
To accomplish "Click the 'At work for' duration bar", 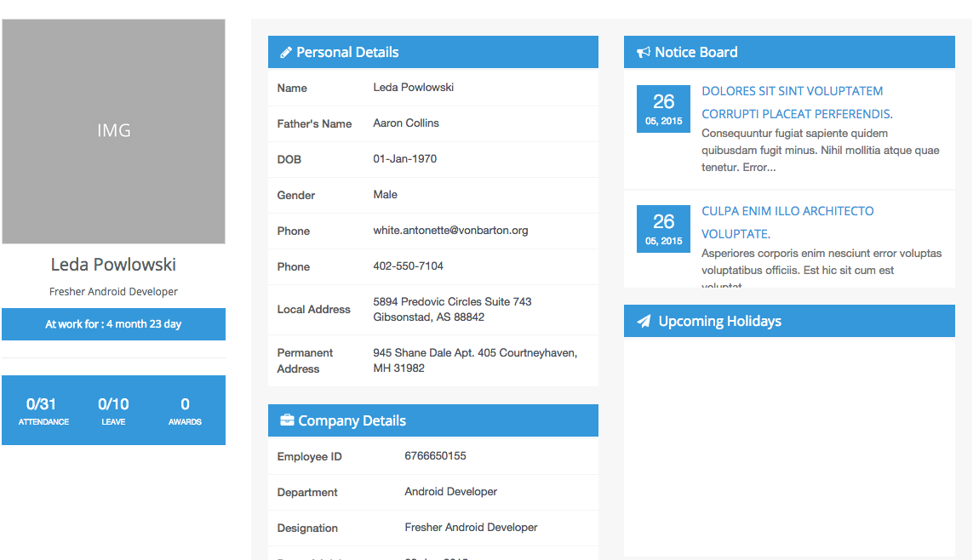I will click(113, 324).
